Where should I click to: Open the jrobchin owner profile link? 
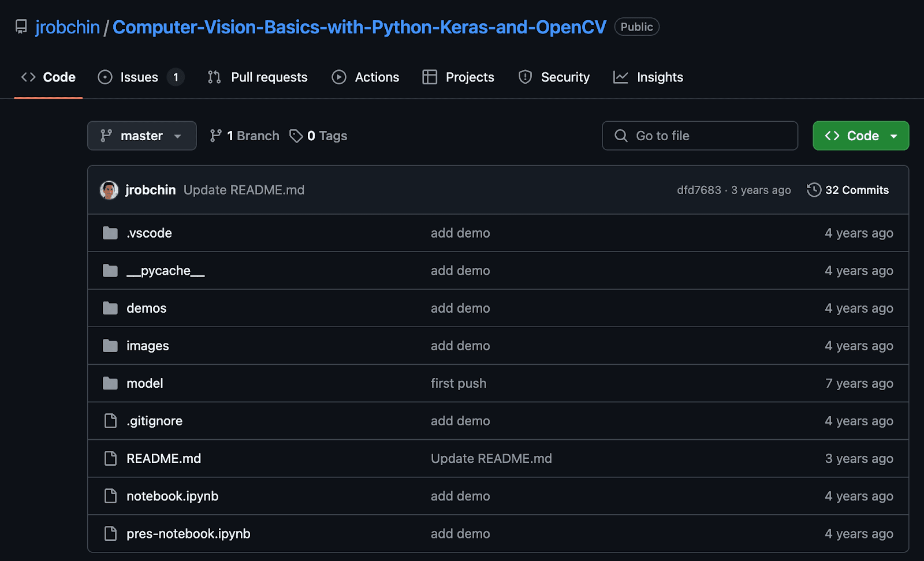[x=68, y=27]
